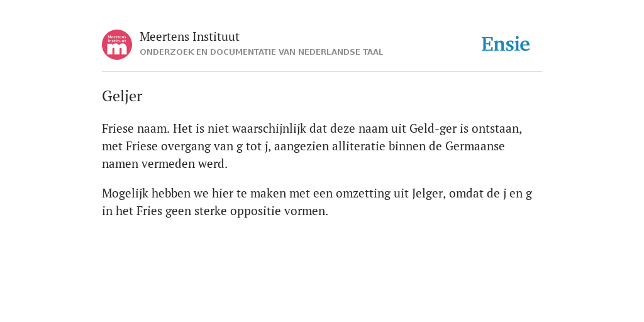Click the phrase 'namen vermeden werd.'
644x322 pixels.
point(165,164)
